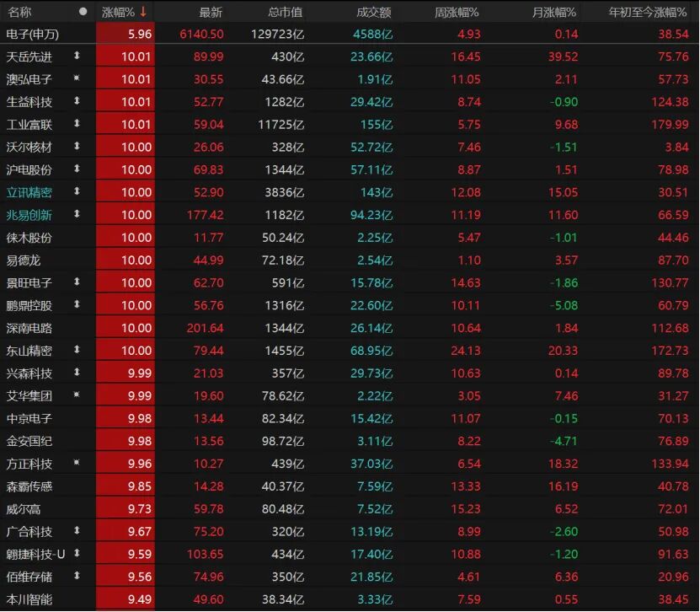Select the 本川智能 row
The width and height of the screenshot is (700, 612).
coord(350,599)
